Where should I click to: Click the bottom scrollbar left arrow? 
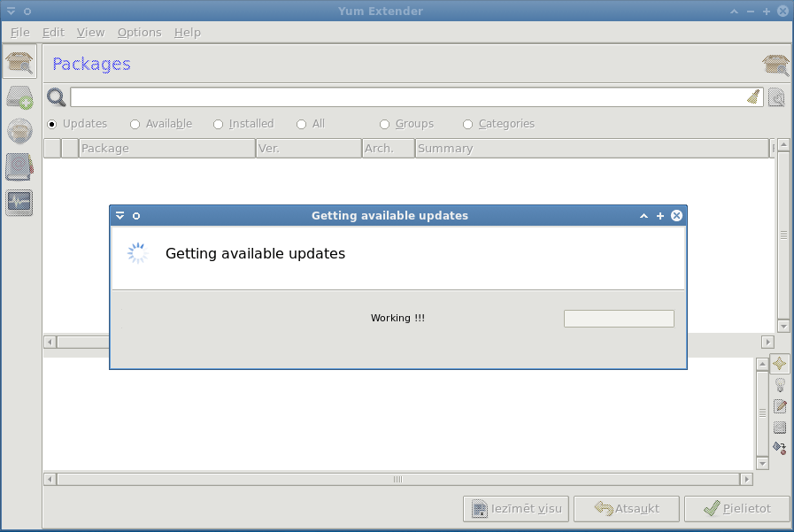[50, 480]
